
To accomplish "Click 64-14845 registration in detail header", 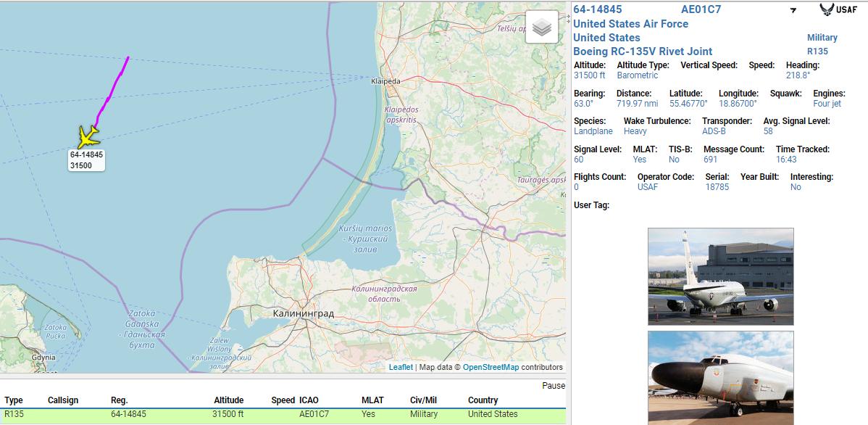I will pos(597,9).
